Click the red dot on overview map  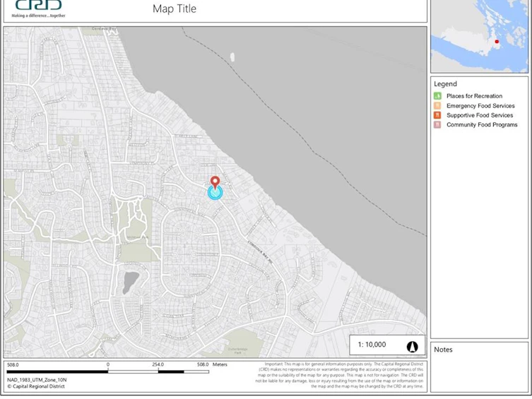[497, 42]
